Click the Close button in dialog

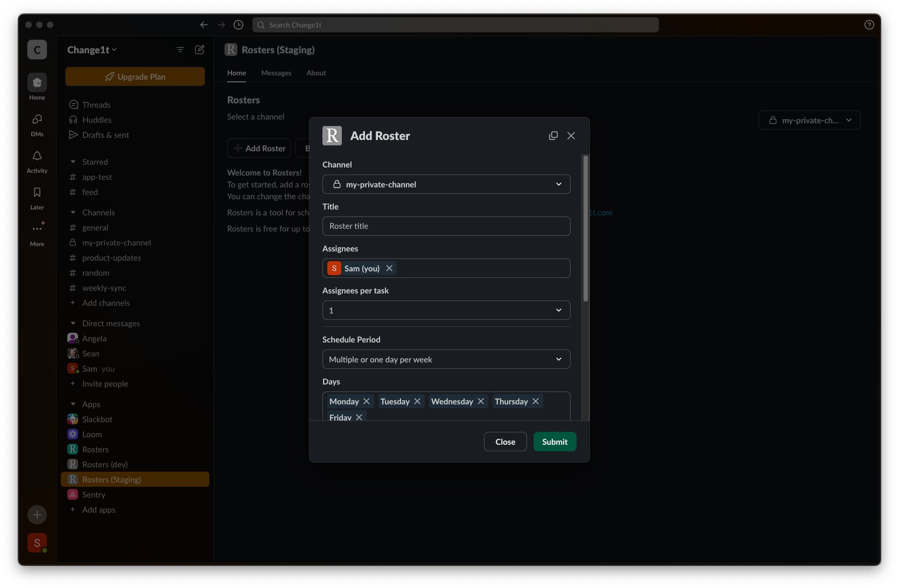tap(505, 442)
